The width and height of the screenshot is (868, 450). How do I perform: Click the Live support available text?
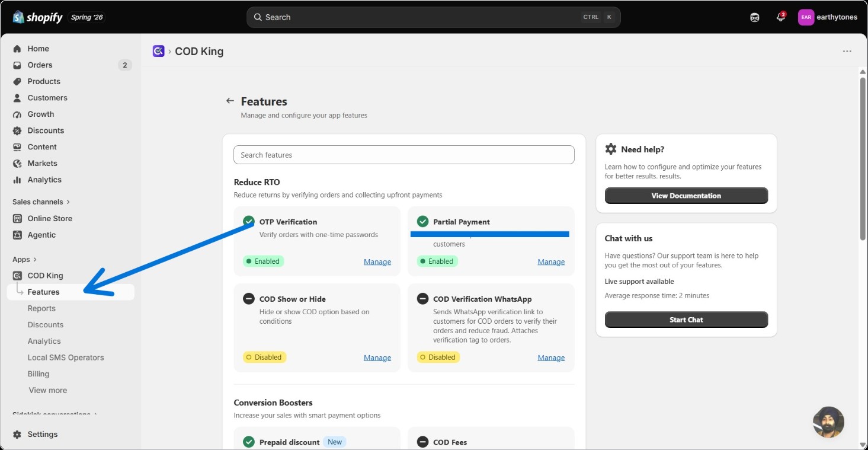point(639,282)
